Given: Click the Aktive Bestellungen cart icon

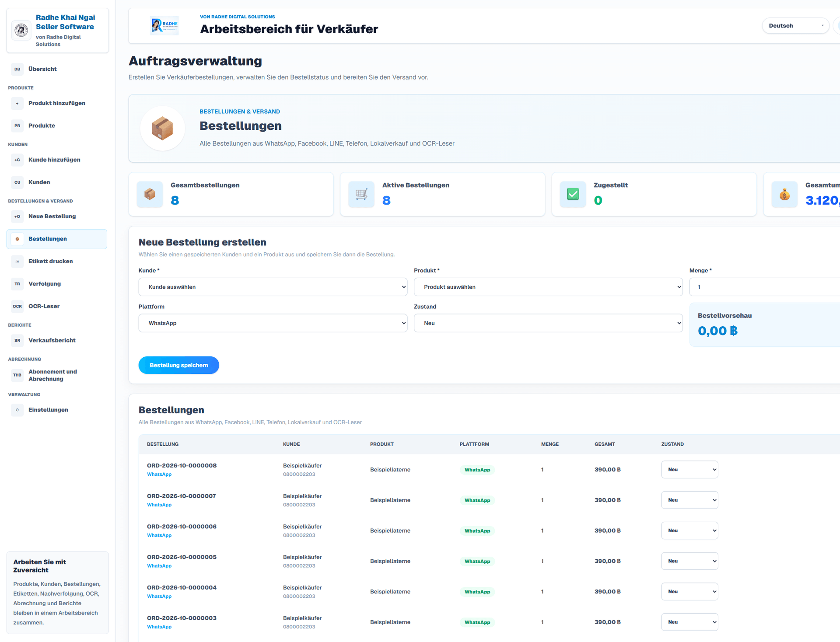Looking at the screenshot, I should tap(361, 194).
